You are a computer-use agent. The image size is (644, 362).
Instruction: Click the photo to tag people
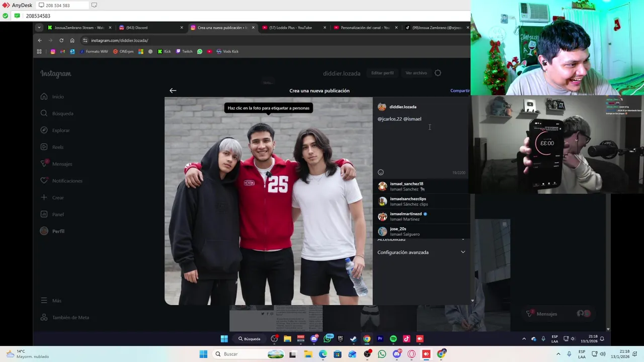click(268, 201)
